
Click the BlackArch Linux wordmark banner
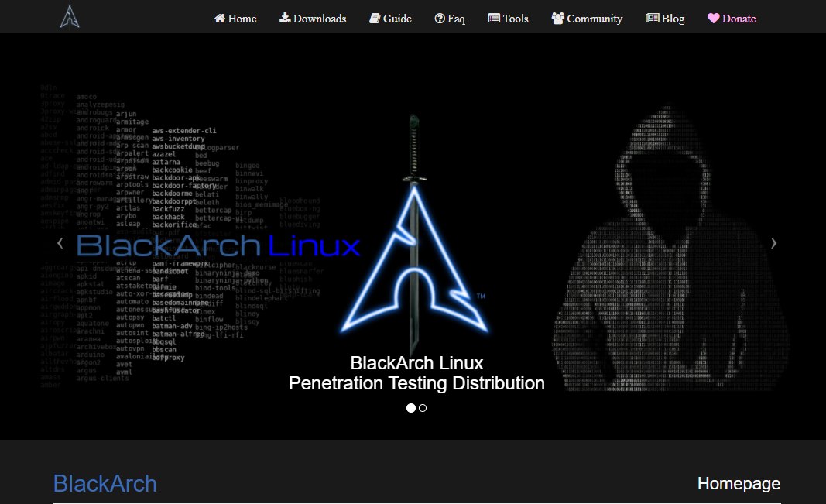[218, 246]
